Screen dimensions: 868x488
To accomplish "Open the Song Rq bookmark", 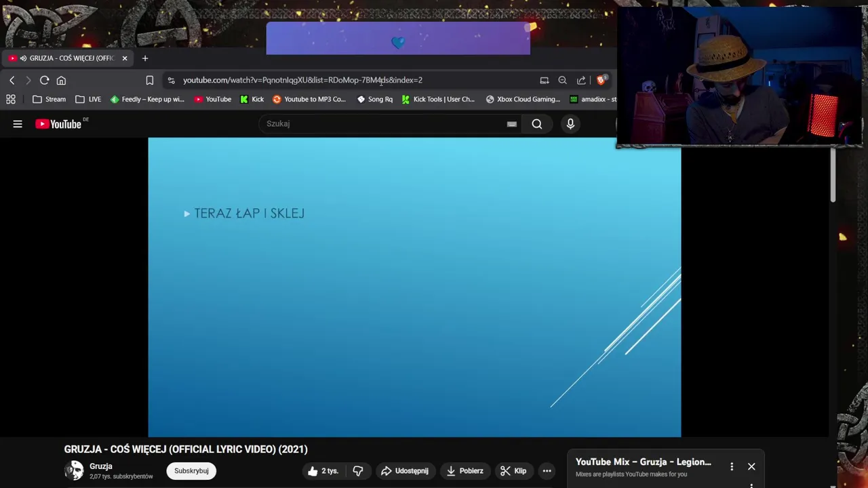I will 375,99.
